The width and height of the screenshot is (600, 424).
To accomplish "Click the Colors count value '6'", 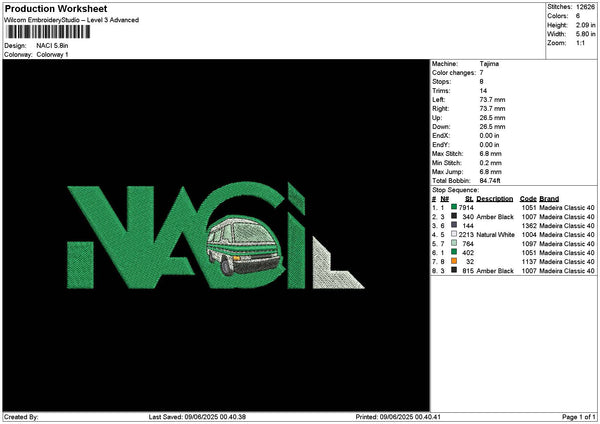I will 578,16.
